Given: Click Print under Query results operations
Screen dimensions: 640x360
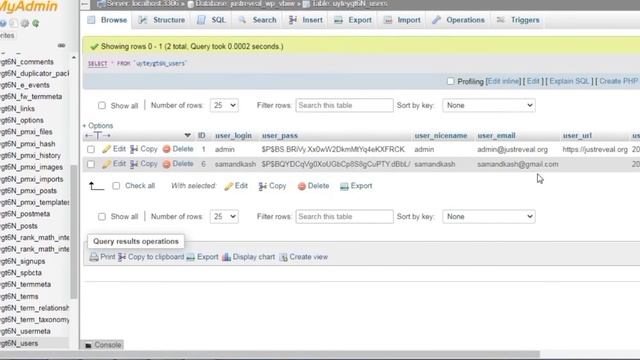Looking at the screenshot, I should pyautogui.click(x=102, y=257).
